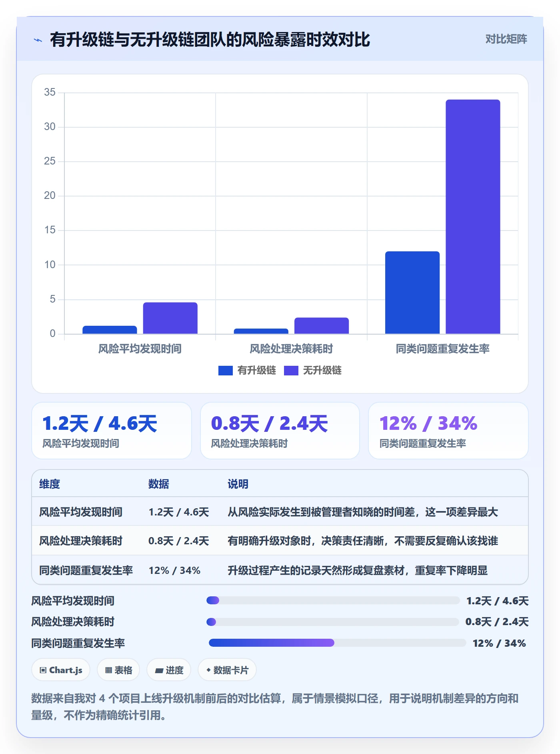Click the table cell 12% / 34%
The image size is (560, 754).
pyautogui.click(x=174, y=570)
